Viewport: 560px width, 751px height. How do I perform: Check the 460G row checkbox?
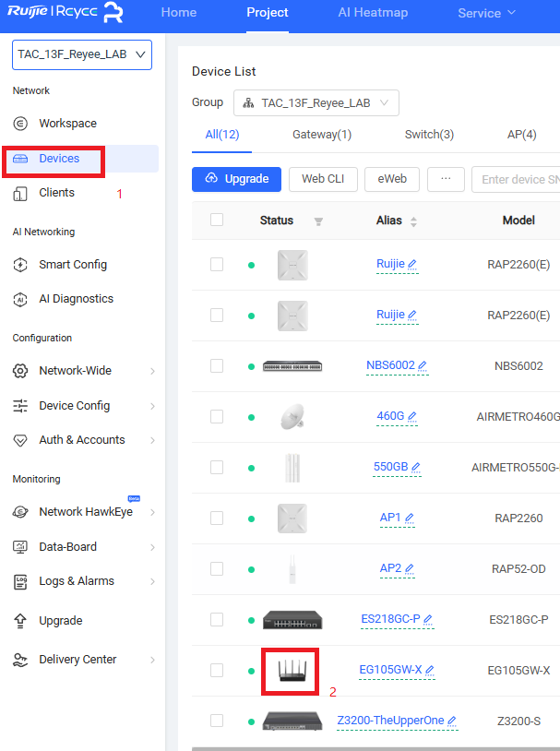click(x=217, y=417)
